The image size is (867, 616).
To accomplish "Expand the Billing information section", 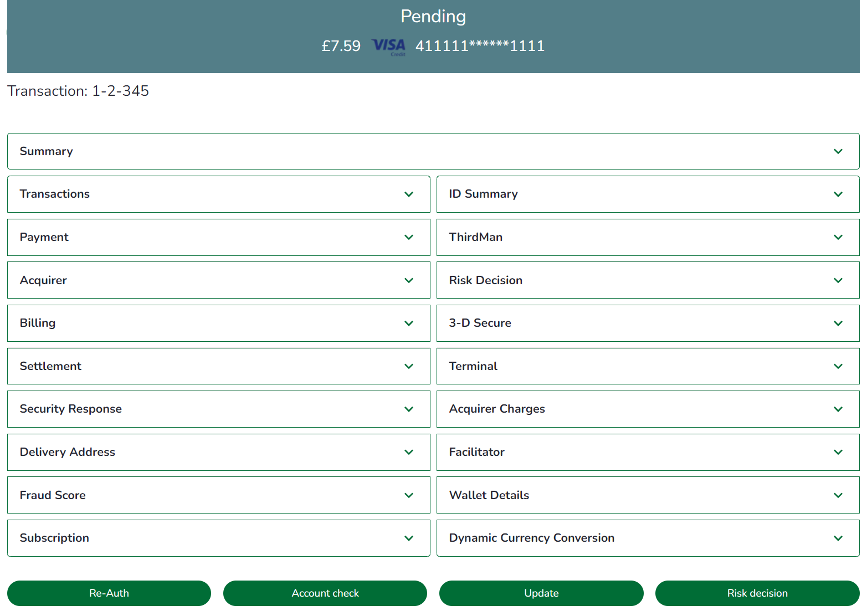I will click(x=219, y=323).
